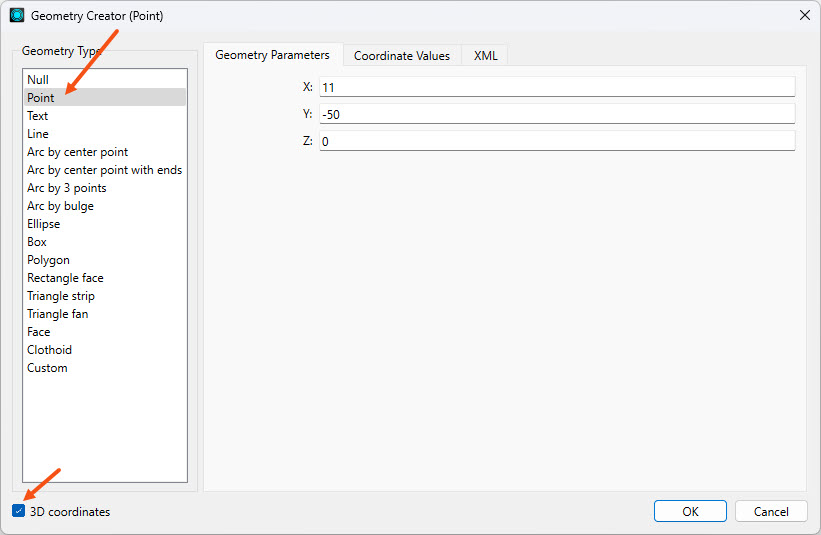This screenshot has width=821, height=535.
Task: Select Text geometry type
Action: (105, 116)
